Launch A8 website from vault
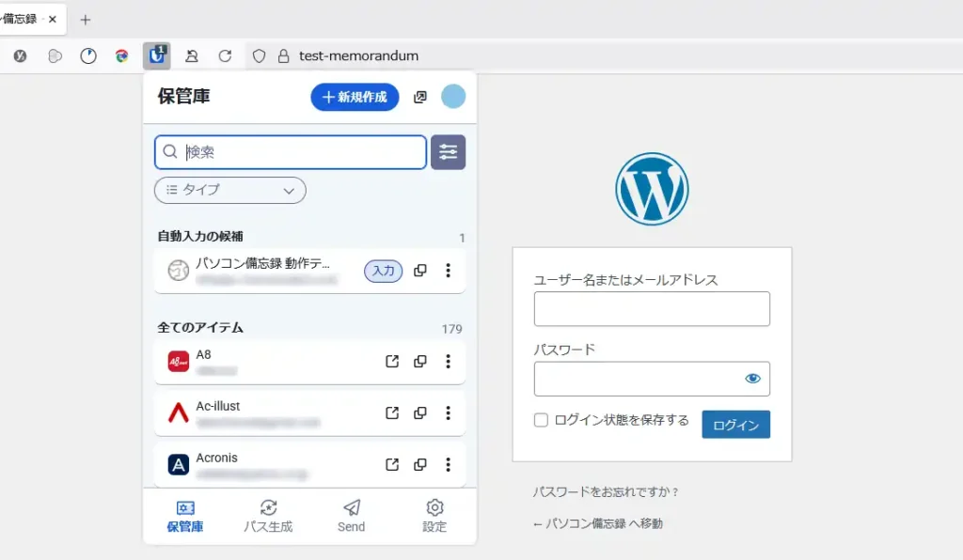The width and height of the screenshot is (963, 560). click(x=392, y=361)
